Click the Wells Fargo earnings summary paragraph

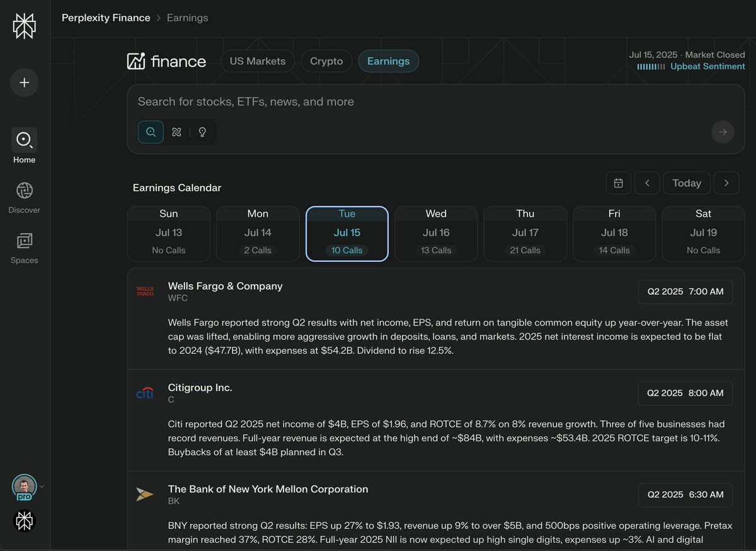pyautogui.click(x=448, y=336)
